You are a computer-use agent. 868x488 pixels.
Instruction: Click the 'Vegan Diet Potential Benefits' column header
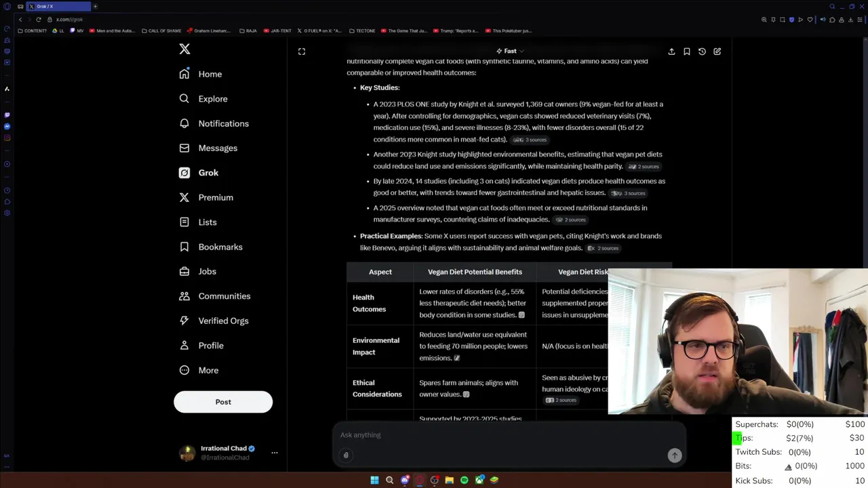(x=475, y=272)
